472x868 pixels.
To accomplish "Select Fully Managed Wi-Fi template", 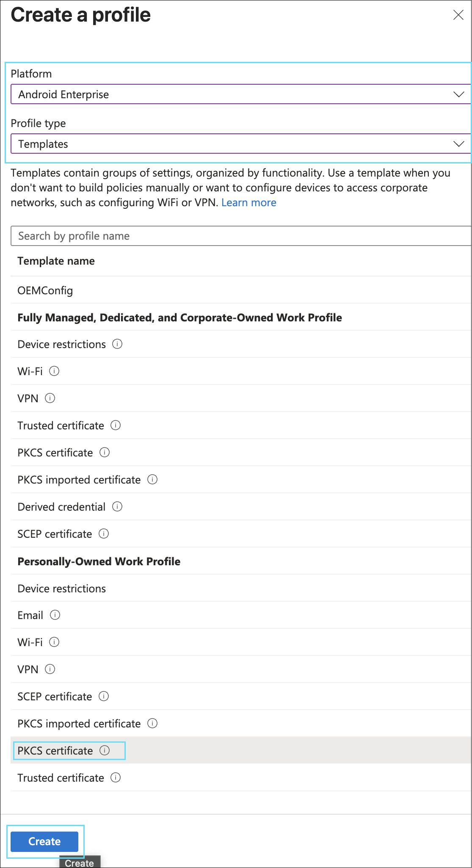I will point(30,371).
